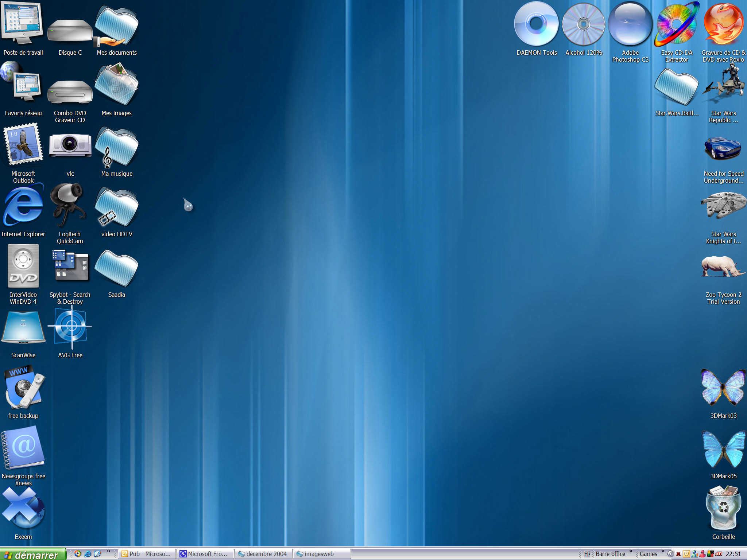
Task: Click the Barre office toolbar label
Action: (x=610, y=554)
